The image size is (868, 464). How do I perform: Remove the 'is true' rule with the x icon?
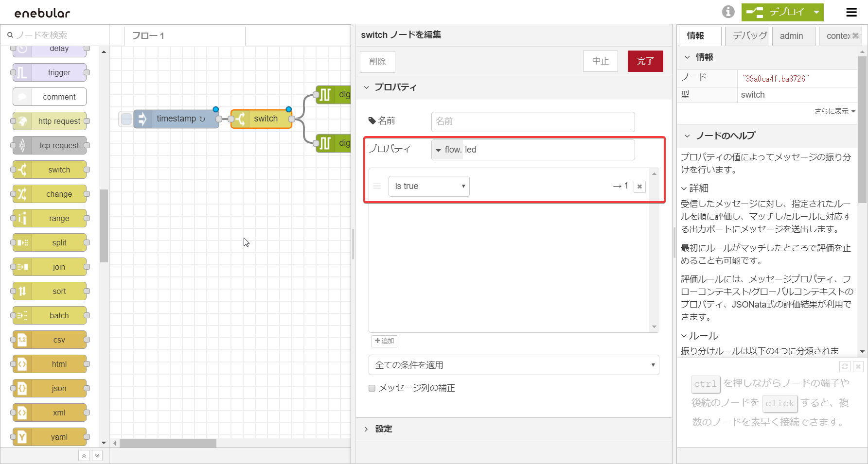coord(639,187)
